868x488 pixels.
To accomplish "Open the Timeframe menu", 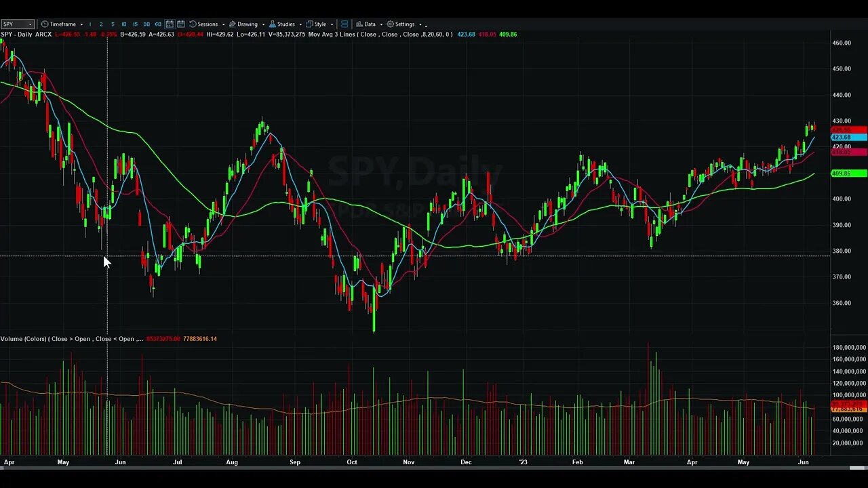I will pyautogui.click(x=59, y=24).
